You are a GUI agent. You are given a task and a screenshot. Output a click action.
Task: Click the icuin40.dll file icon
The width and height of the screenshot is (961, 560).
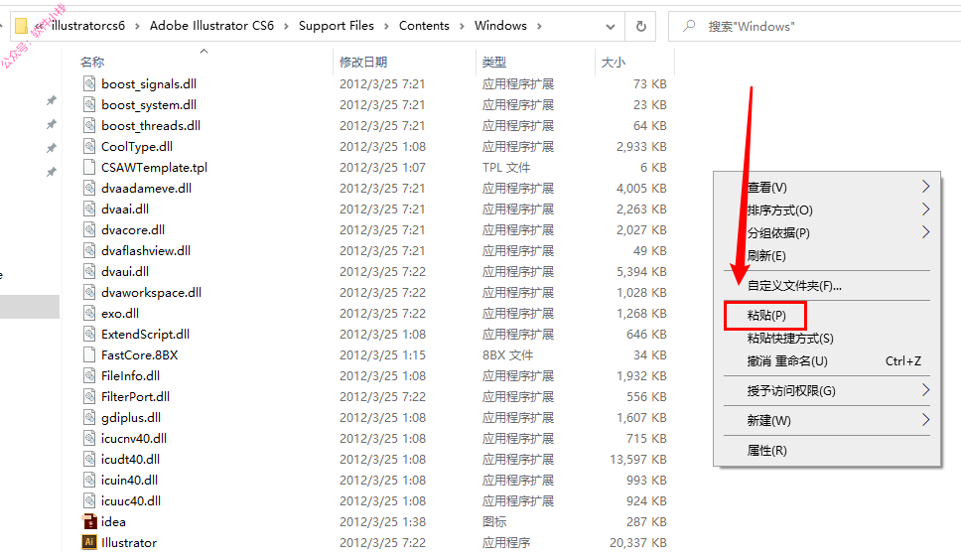(x=89, y=480)
